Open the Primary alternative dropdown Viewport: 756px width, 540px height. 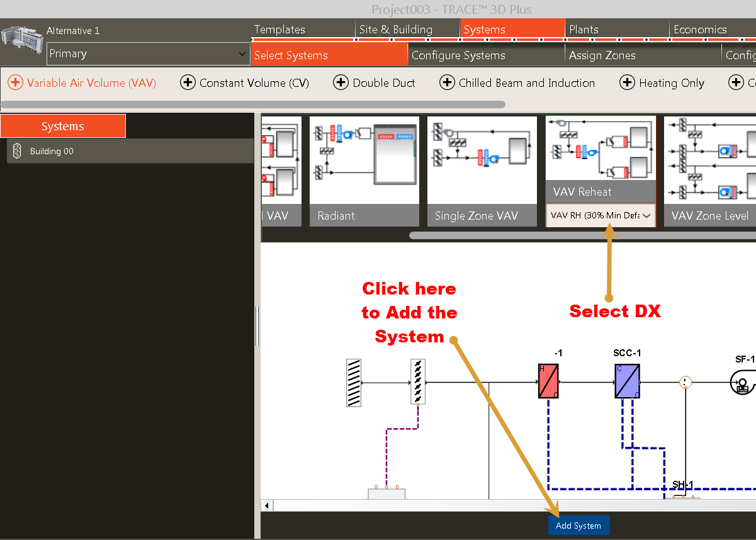click(x=149, y=54)
